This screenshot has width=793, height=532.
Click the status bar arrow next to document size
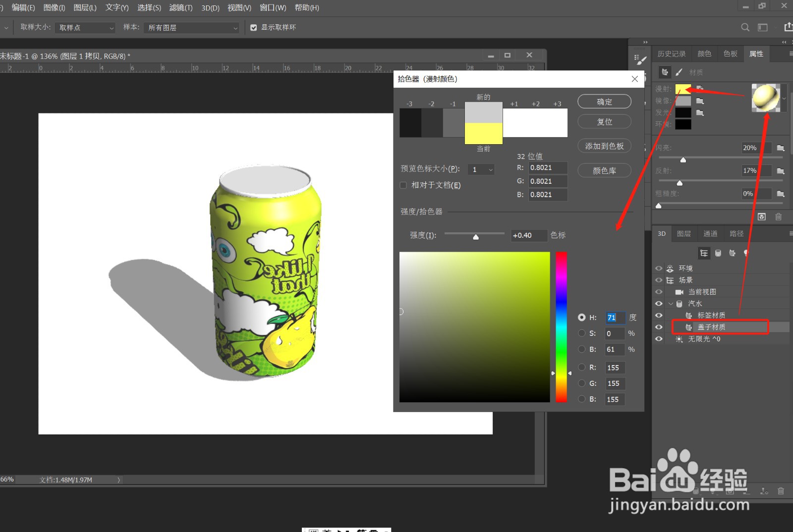[118, 479]
